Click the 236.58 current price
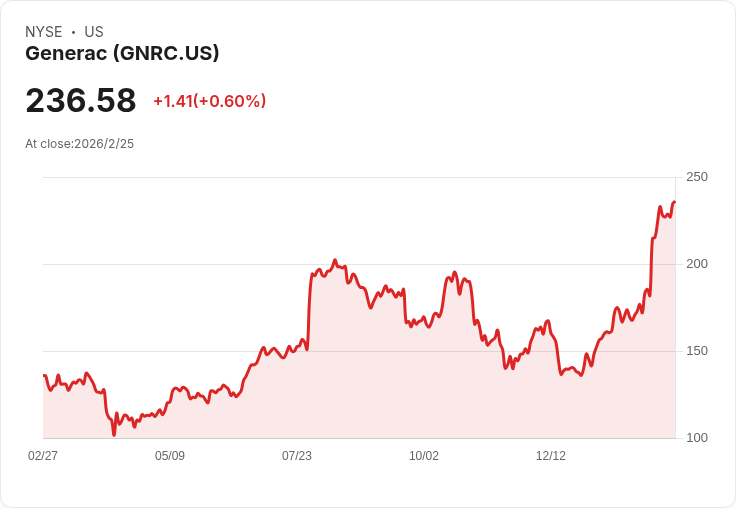The height and width of the screenshot is (508, 736). click(81, 100)
